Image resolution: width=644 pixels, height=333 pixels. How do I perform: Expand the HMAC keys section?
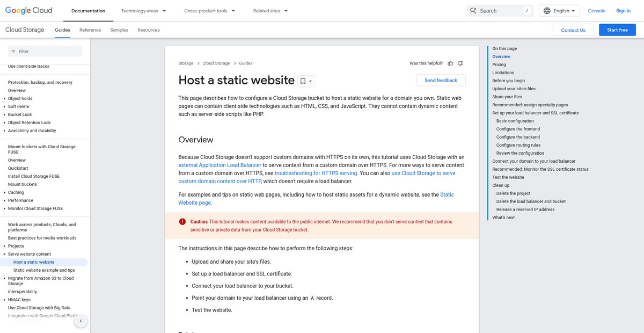[5, 300]
